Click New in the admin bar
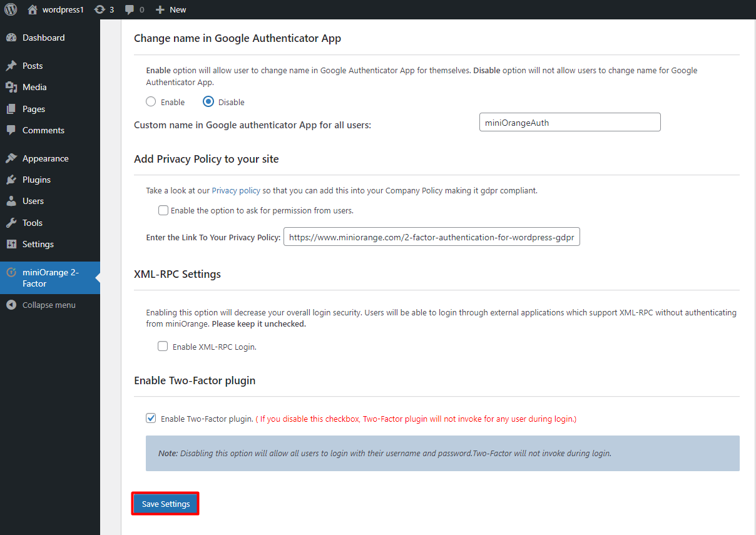This screenshot has width=756, height=535. pyautogui.click(x=178, y=9)
